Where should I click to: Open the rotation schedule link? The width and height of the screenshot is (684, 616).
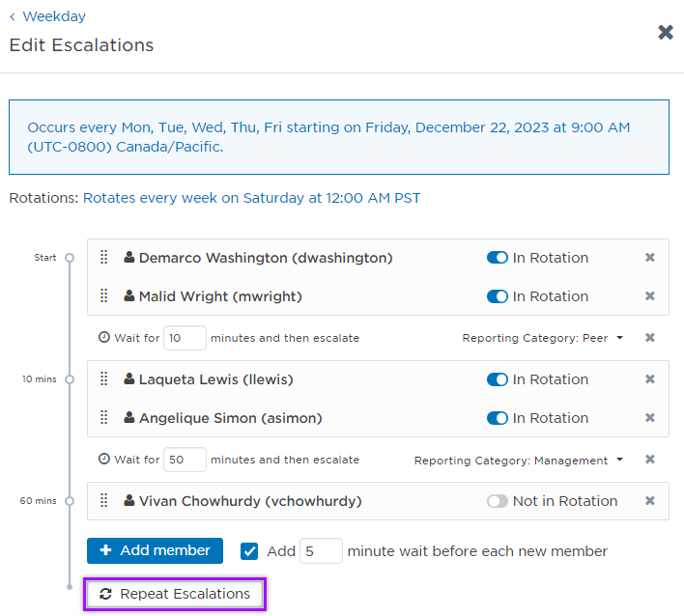[x=251, y=198]
